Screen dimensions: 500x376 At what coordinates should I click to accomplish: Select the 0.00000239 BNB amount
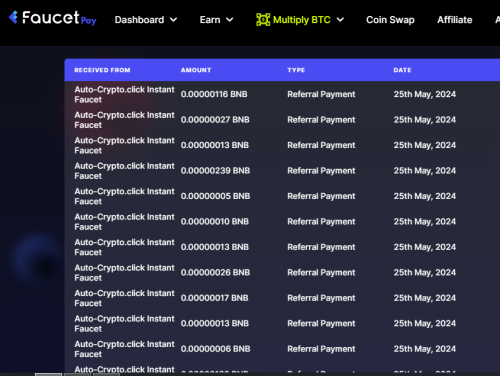215,171
